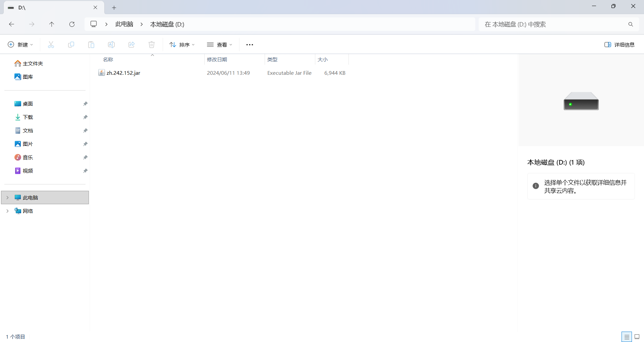
Task: Click the 新建 (New) button
Action: [20, 44]
